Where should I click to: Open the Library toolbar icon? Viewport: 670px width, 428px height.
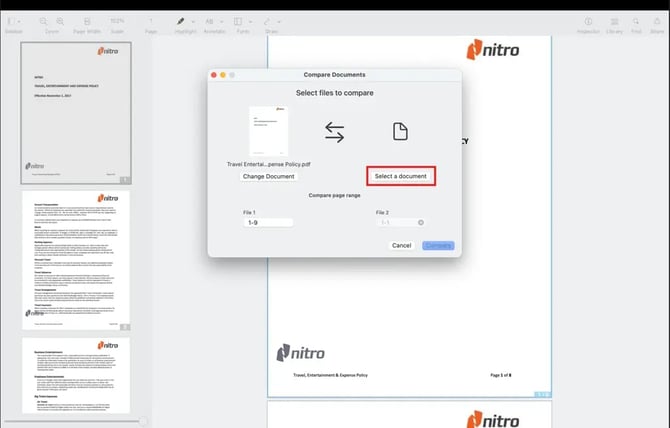(614, 21)
